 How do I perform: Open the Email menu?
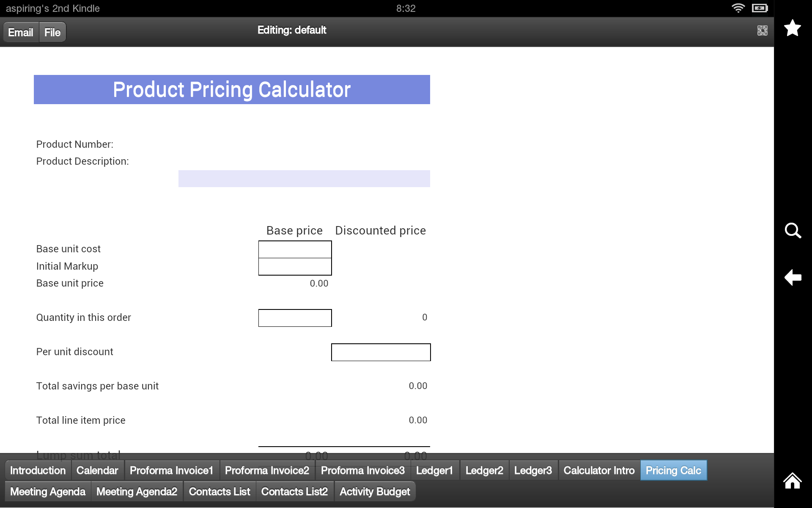pyautogui.click(x=21, y=32)
